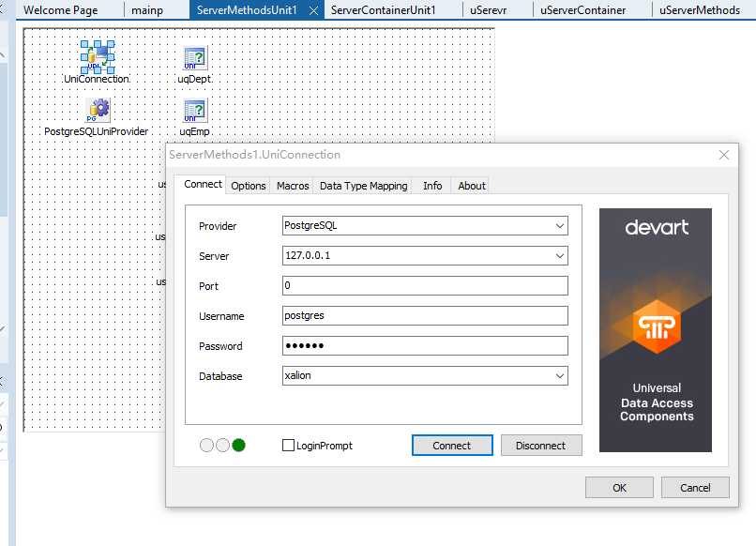
Task: Switch to the uSerevr editor tab
Action: (489, 10)
